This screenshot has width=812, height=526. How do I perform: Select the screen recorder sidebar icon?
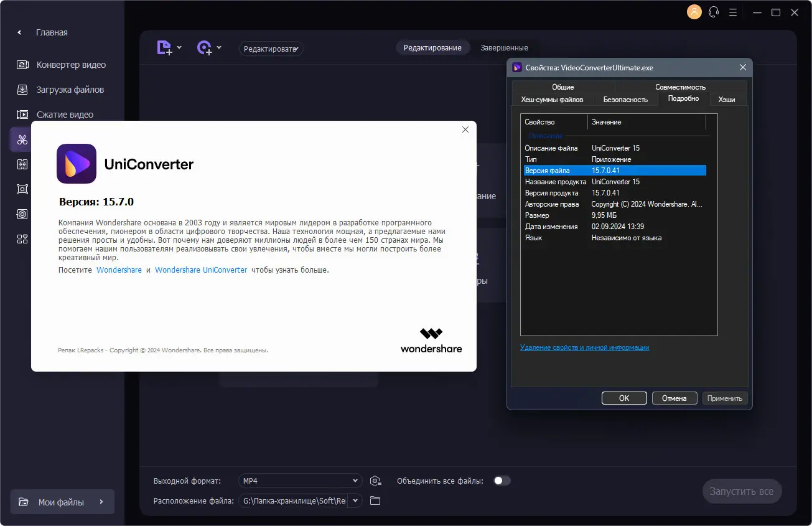[22, 189]
